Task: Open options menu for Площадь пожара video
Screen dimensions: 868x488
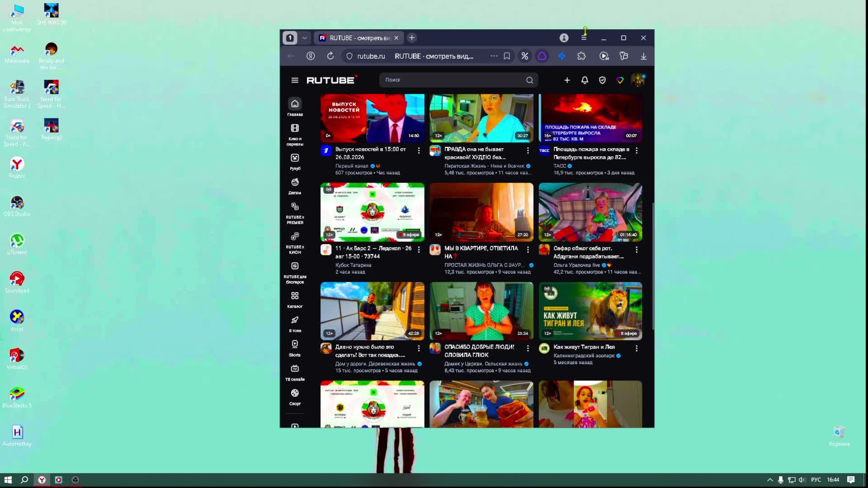Action: [x=637, y=150]
